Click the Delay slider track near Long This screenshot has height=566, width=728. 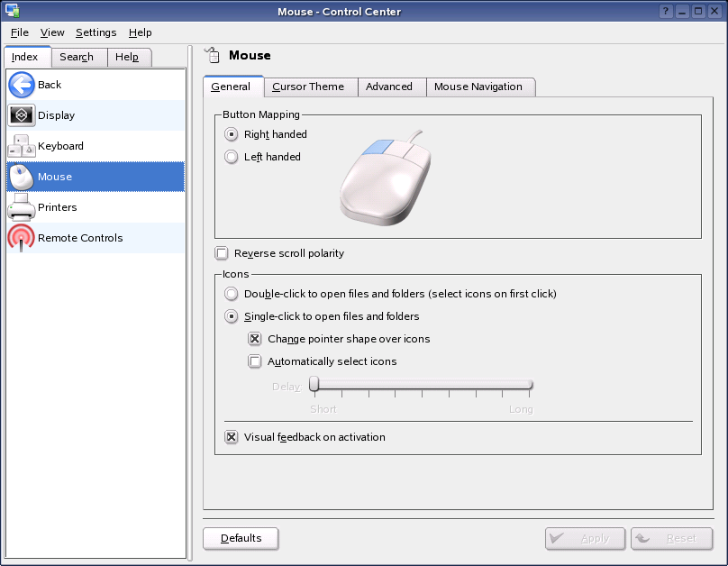(520, 385)
